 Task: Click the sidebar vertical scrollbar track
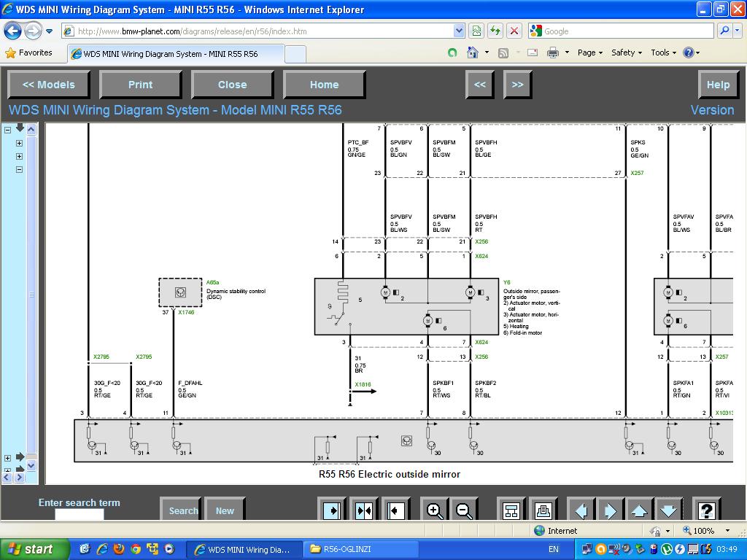coord(31,328)
